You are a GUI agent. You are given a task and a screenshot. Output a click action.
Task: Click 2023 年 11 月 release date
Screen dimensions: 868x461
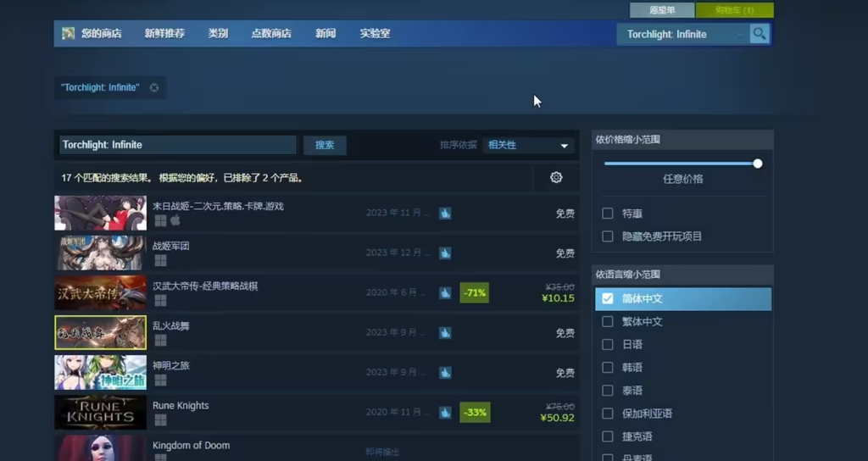[398, 213]
